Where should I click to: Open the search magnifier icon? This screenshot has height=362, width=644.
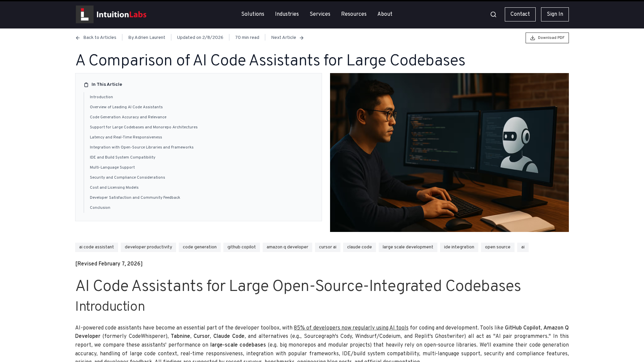pyautogui.click(x=493, y=14)
